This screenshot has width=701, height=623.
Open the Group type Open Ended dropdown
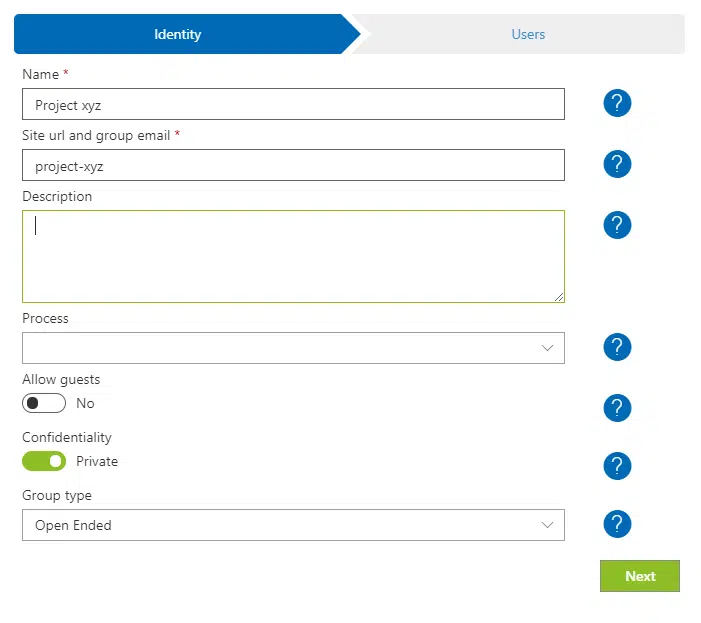coord(292,525)
